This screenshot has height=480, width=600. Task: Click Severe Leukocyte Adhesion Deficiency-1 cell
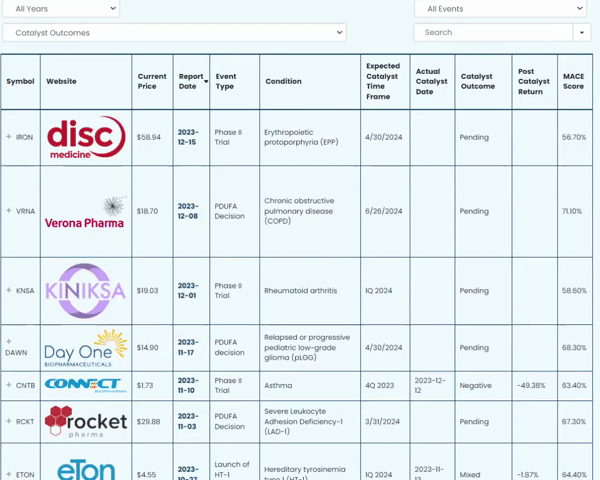[303, 421]
